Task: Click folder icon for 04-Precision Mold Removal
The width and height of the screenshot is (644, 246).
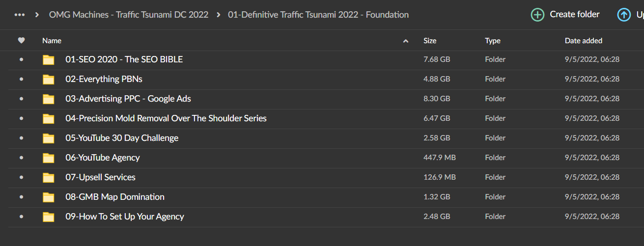Action: (x=48, y=118)
